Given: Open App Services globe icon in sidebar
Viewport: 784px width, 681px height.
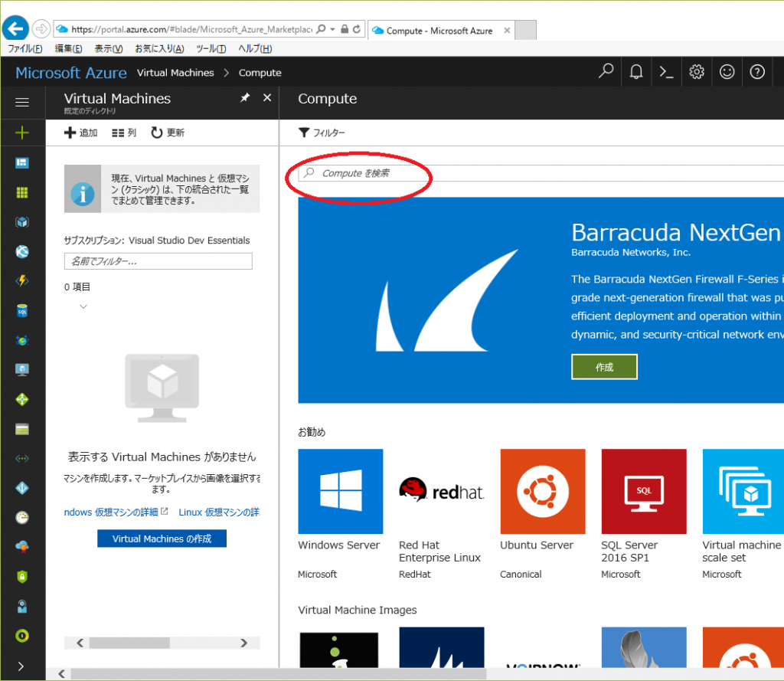Looking at the screenshot, I should [22, 252].
